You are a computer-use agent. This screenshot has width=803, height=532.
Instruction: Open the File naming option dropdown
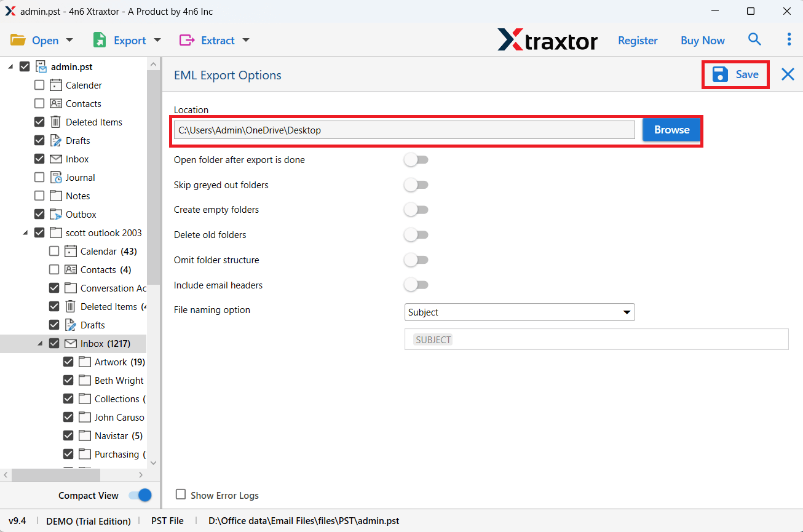pyautogui.click(x=519, y=312)
